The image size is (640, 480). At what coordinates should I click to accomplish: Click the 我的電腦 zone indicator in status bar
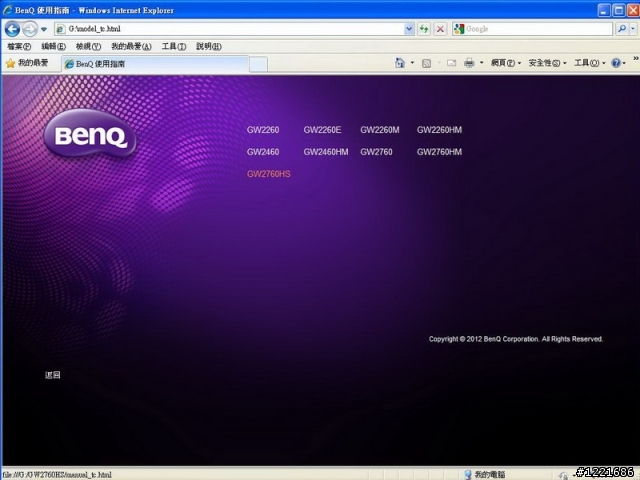[x=485, y=474]
